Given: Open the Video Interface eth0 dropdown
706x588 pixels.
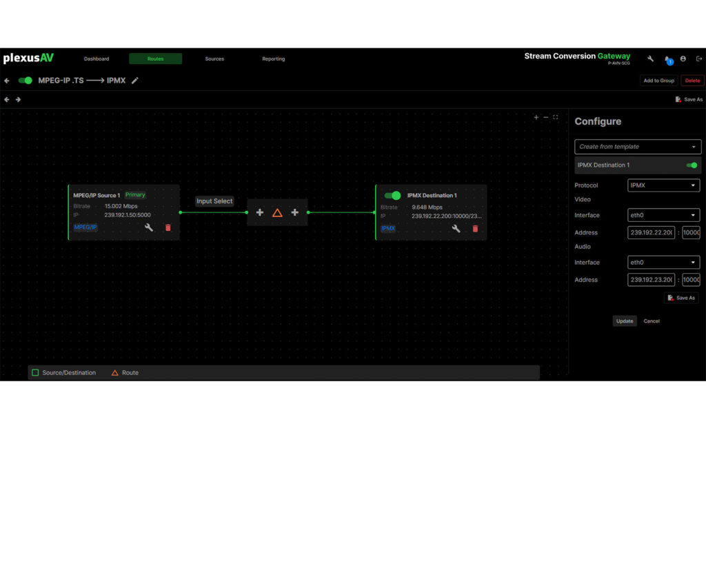Looking at the screenshot, I should click(x=663, y=215).
